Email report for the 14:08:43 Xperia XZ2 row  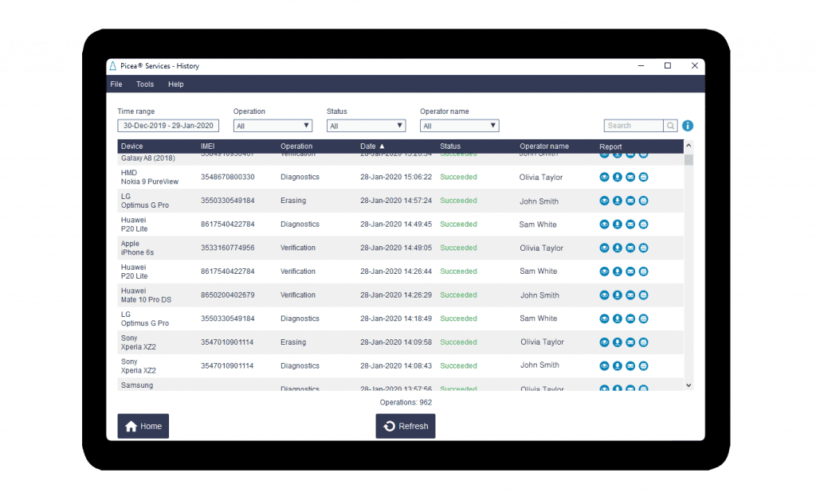630,365
